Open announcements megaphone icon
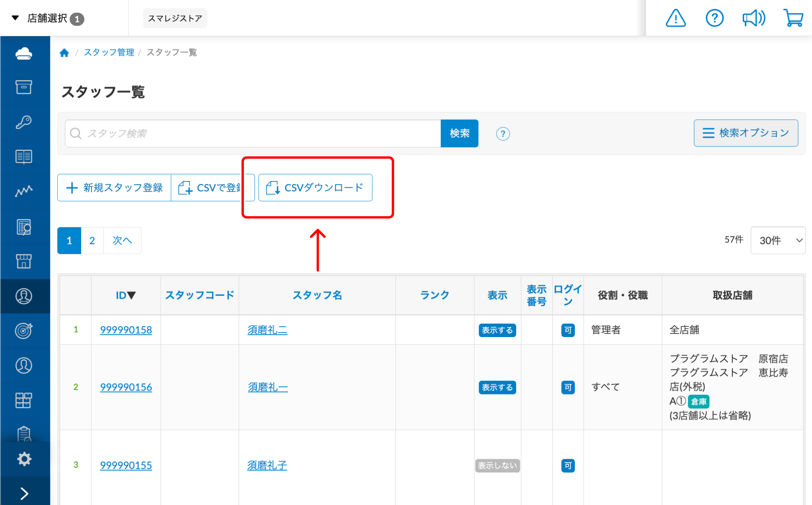This screenshot has height=505, width=812. point(753,18)
